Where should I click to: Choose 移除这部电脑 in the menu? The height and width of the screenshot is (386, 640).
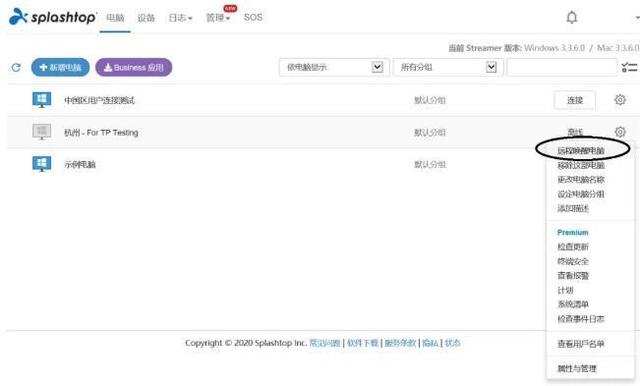[x=581, y=165]
